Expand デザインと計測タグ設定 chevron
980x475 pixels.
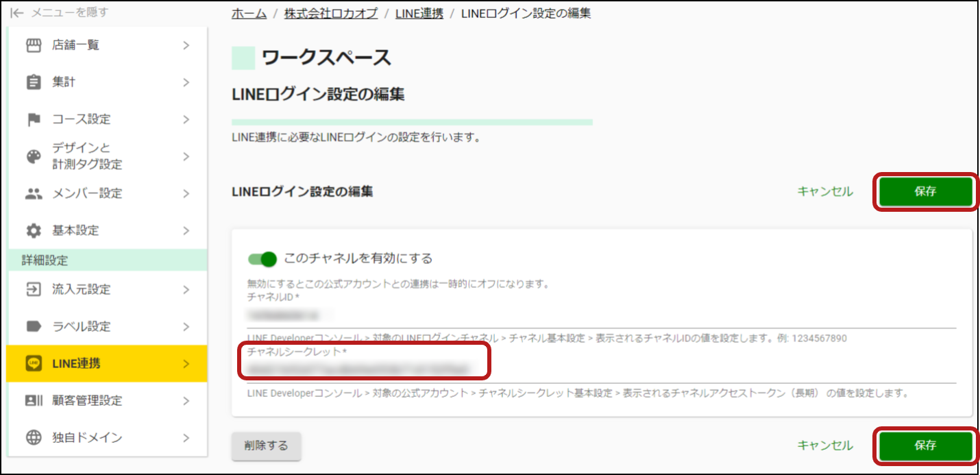tap(186, 156)
